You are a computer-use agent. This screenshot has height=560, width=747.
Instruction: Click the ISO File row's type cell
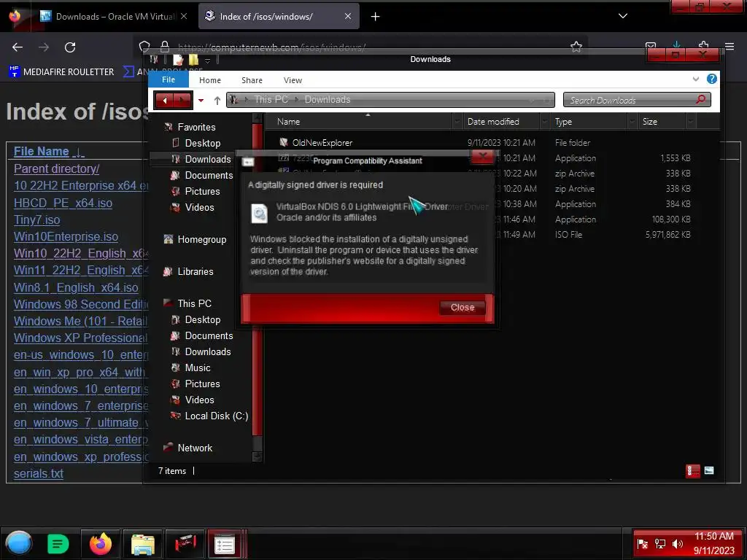568,235
